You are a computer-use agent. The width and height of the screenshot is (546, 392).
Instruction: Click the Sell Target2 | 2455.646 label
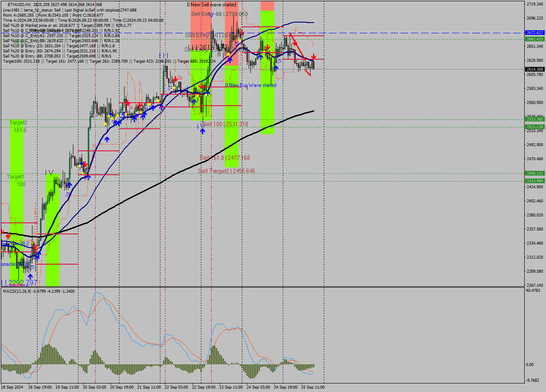point(226,171)
